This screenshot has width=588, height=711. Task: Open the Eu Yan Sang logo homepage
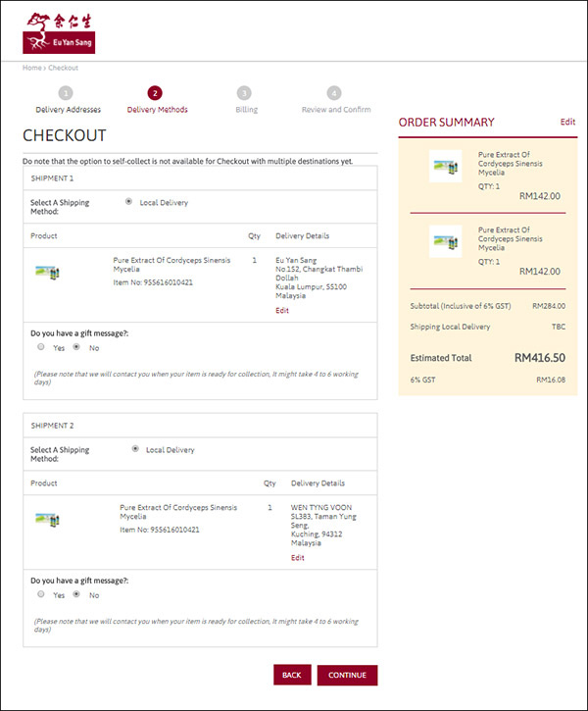(59, 32)
